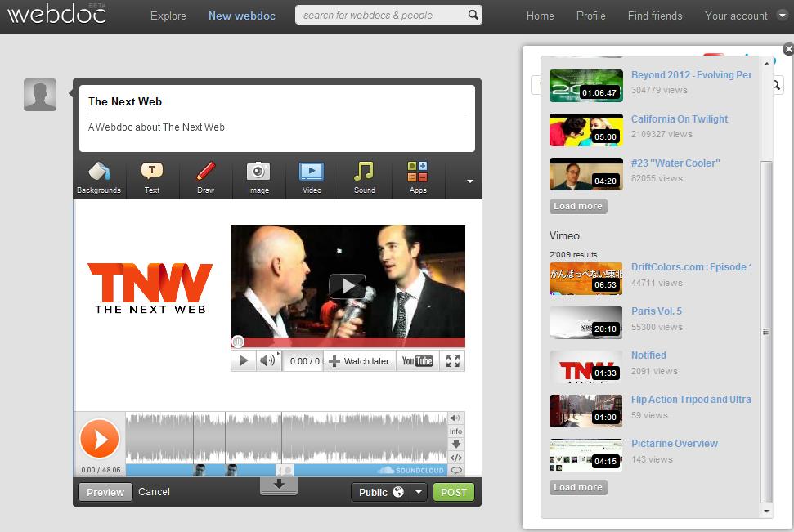Play the SoundCloud track with orange button

(x=100, y=439)
